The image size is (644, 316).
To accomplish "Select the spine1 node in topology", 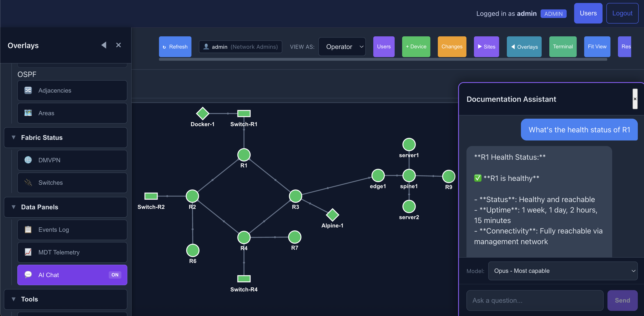I will [409, 175].
